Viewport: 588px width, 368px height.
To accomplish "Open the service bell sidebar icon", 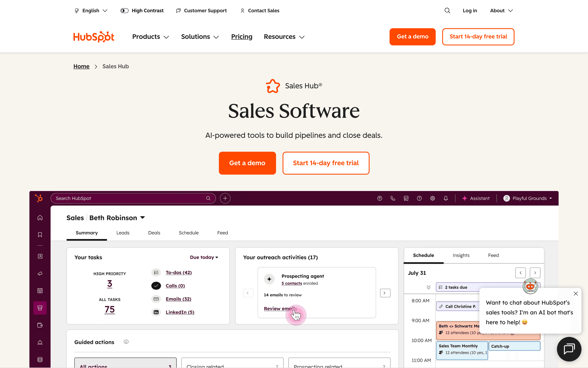I will point(40,342).
